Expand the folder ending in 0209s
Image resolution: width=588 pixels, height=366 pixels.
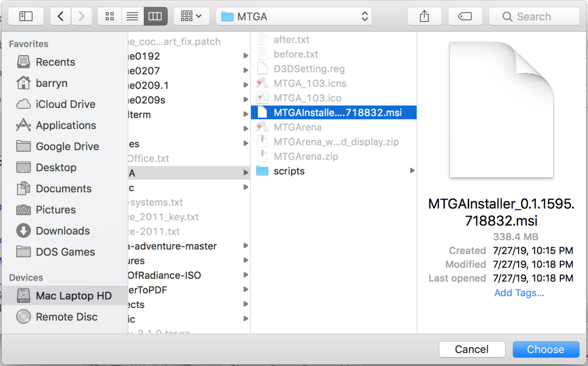tap(246, 100)
